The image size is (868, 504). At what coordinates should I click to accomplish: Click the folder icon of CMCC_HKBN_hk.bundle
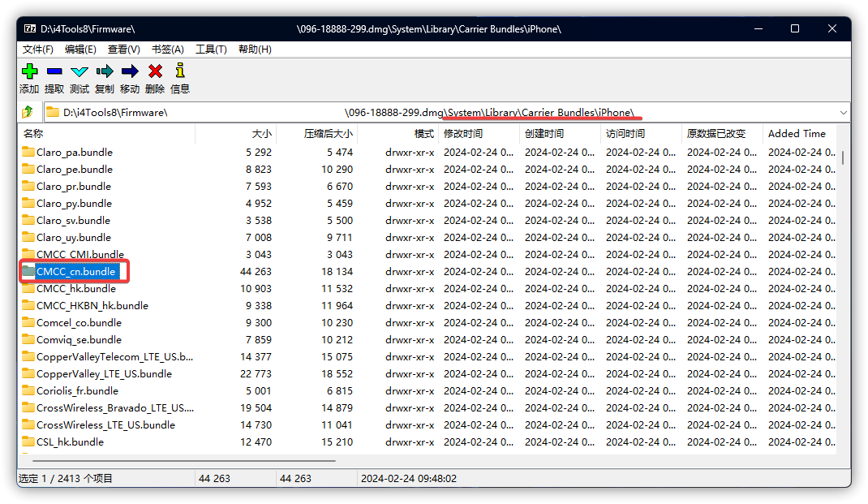[28, 305]
